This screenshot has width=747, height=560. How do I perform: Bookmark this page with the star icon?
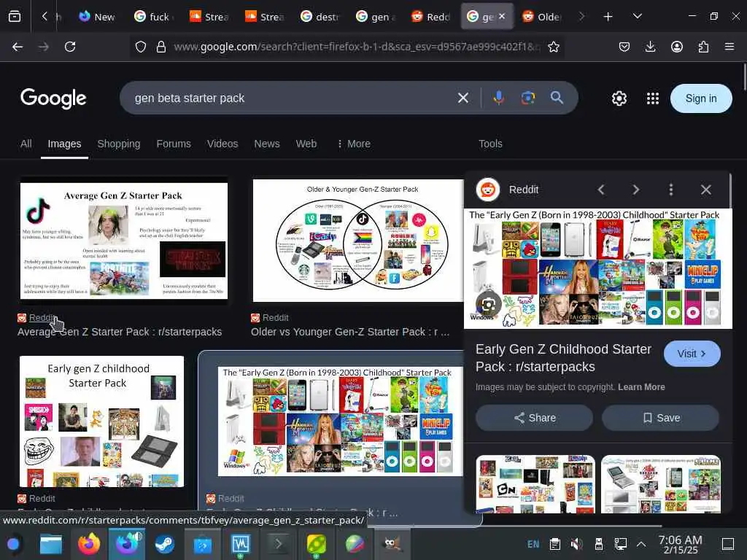(554, 47)
